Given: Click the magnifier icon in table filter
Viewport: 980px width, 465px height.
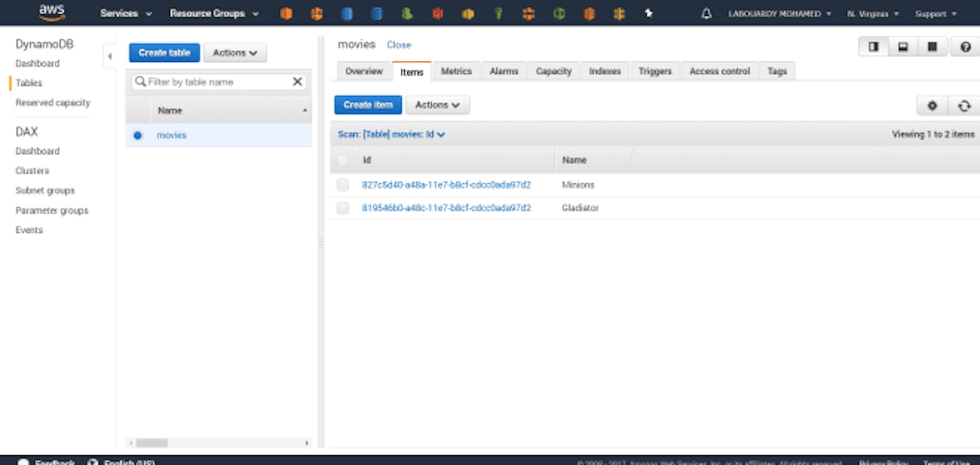Looking at the screenshot, I should click(x=140, y=82).
